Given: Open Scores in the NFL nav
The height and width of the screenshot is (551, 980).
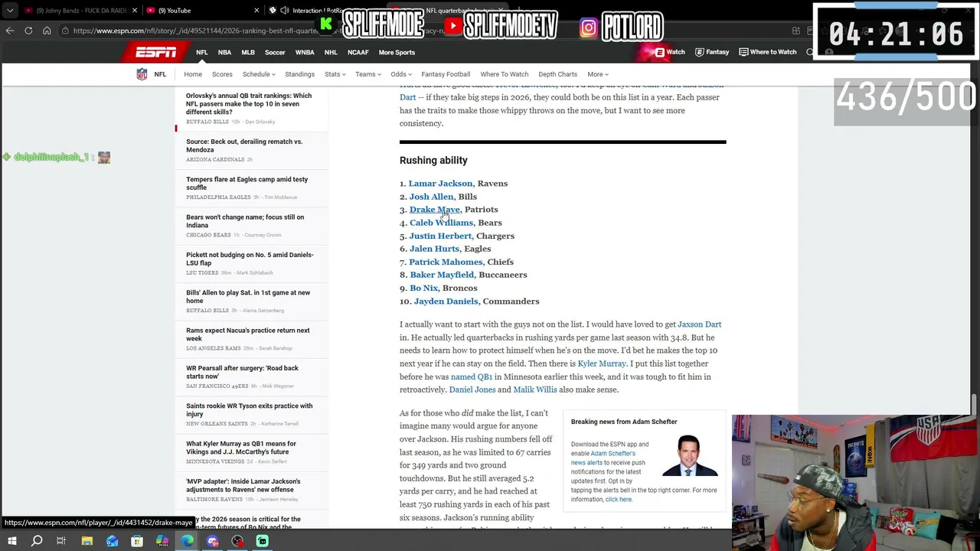Looking at the screenshot, I should [x=222, y=74].
